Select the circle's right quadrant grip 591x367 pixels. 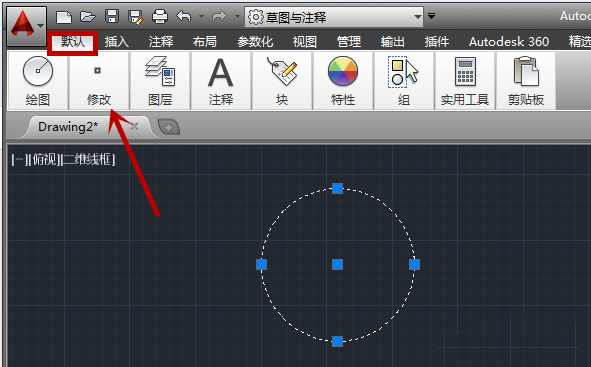click(414, 265)
